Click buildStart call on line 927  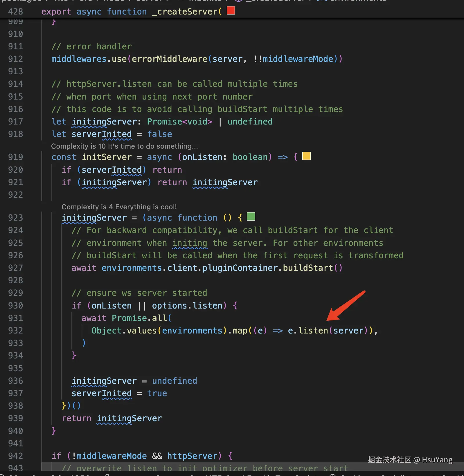[308, 268]
